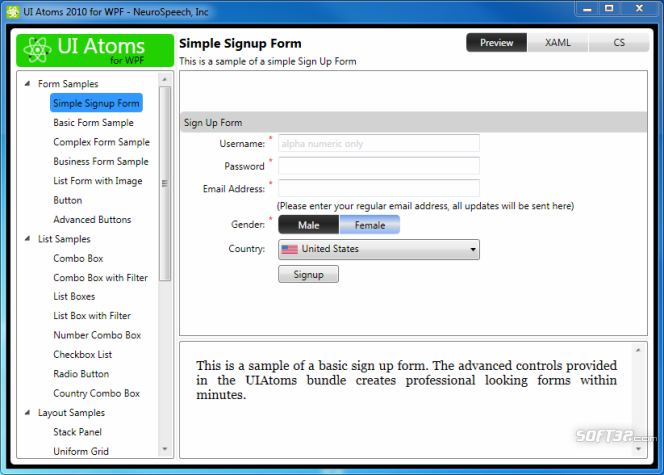Switch to the XAML tab
664x475 pixels.
point(557,43)
